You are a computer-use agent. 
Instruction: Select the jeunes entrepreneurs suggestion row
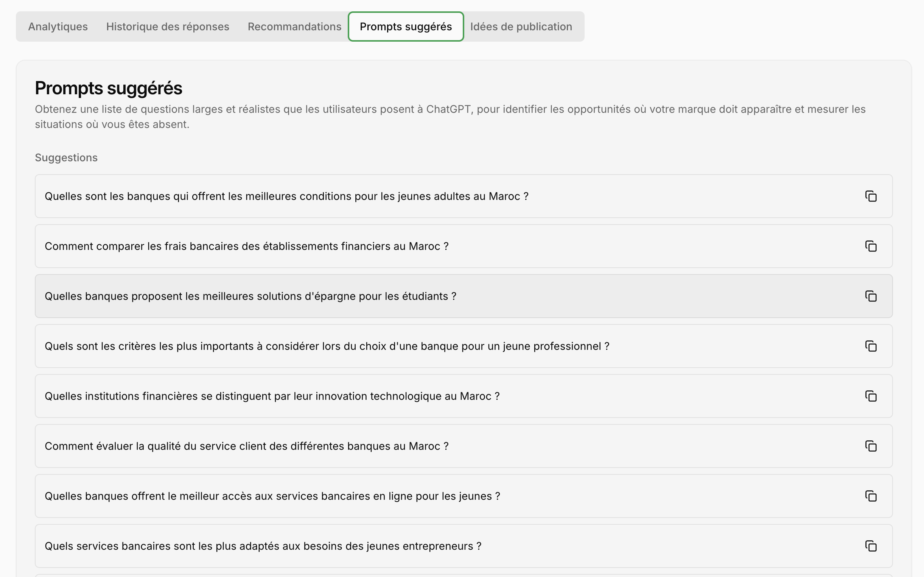point(263,546)
